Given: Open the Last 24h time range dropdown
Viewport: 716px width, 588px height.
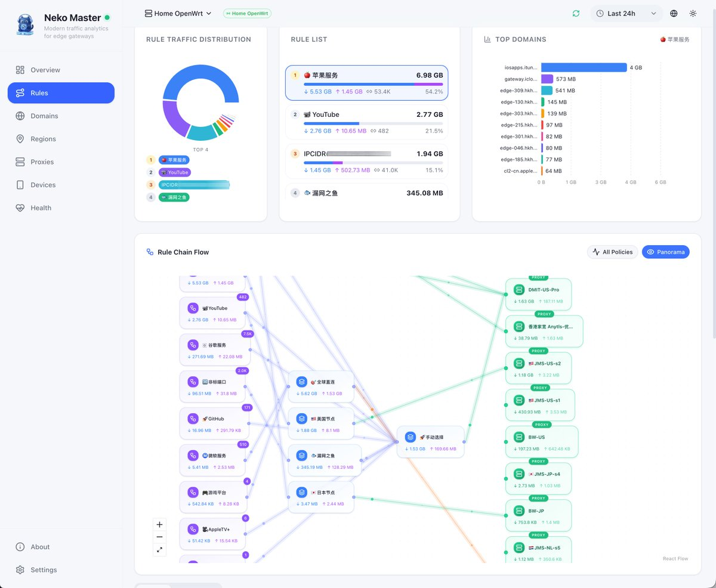Looking at the screenshot, I should tap(626, 13).
